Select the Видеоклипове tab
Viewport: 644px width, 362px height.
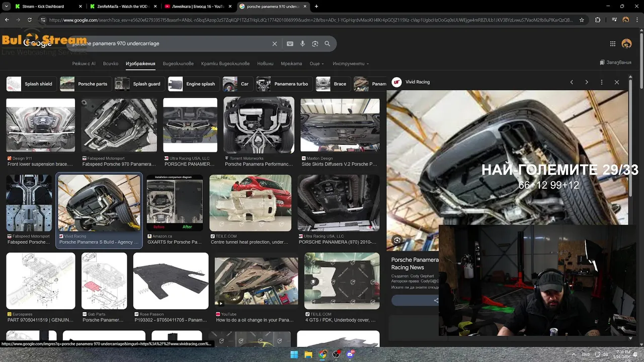[x=178, y=64]
